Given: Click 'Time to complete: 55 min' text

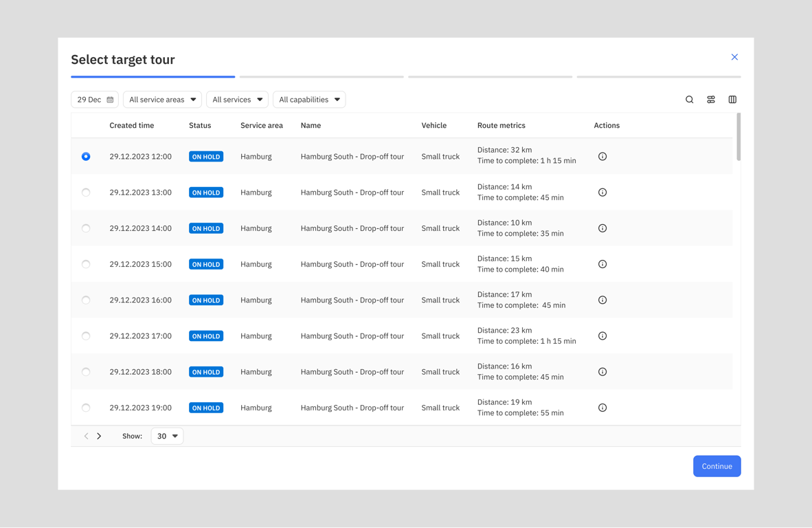Looking at the screenshot, I should tap(521, 413).
